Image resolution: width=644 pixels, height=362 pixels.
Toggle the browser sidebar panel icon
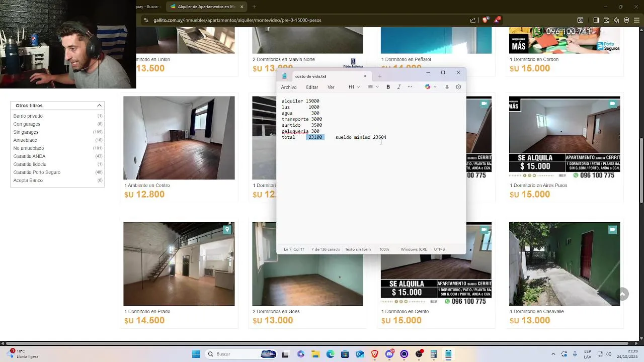(596, 20)
